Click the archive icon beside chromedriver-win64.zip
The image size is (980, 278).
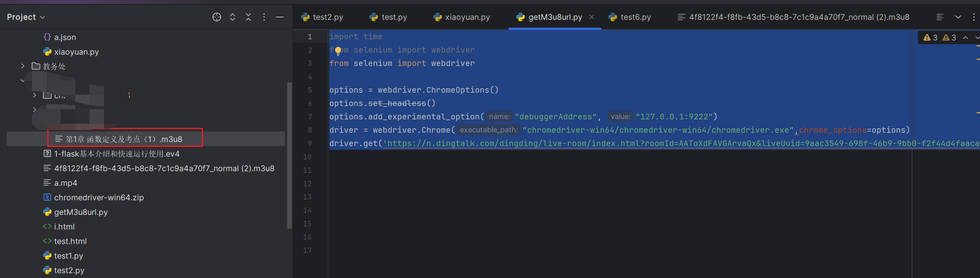47,197
